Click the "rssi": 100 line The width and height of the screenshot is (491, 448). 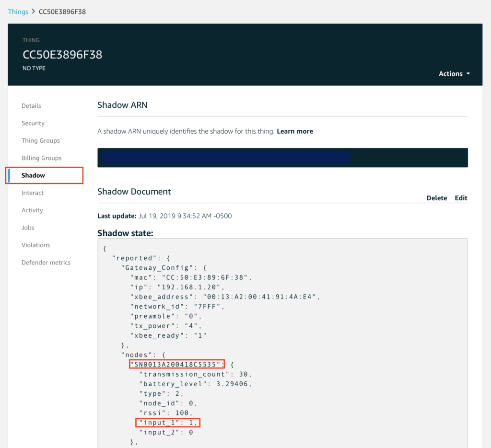click(x=165, y=413)
